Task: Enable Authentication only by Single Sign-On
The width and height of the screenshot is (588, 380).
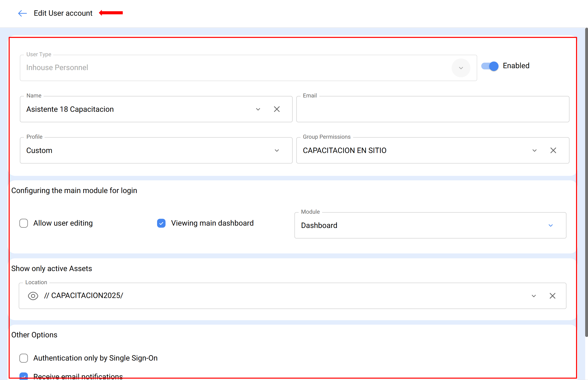Action: [24, 358]
